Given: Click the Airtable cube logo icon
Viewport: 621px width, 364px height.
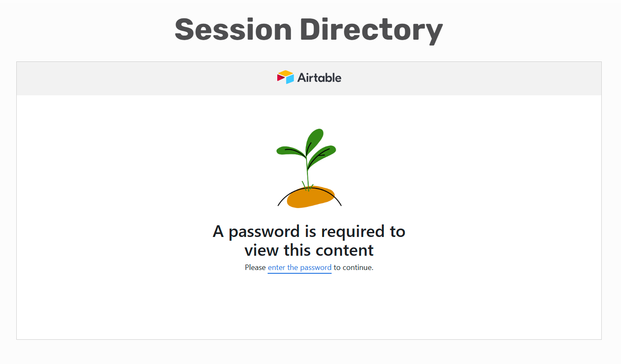Looking at the screenshot, I should click(x=286, y=77).
